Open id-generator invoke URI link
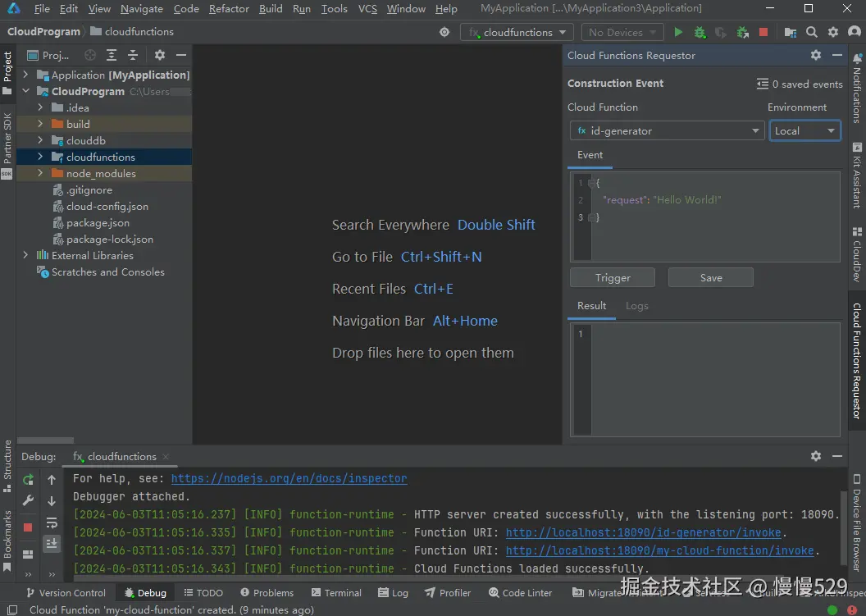866x616 pixels. point(644,532)
